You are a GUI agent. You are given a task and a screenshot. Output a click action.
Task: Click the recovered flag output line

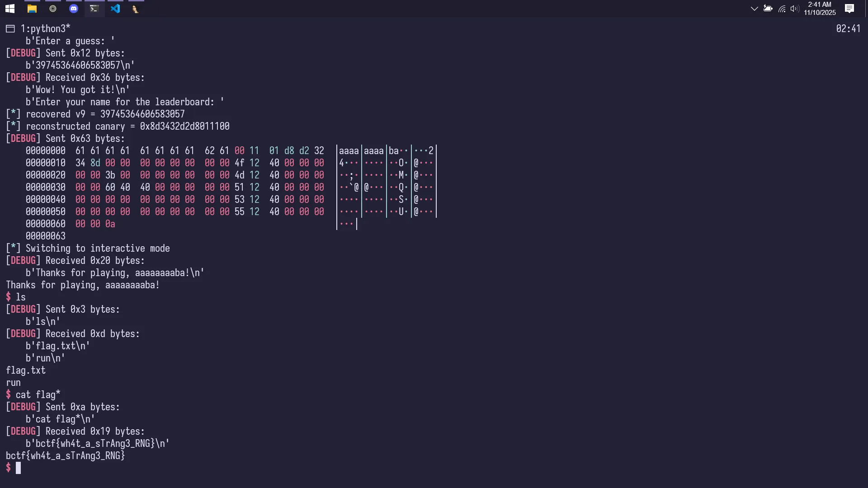65,456
